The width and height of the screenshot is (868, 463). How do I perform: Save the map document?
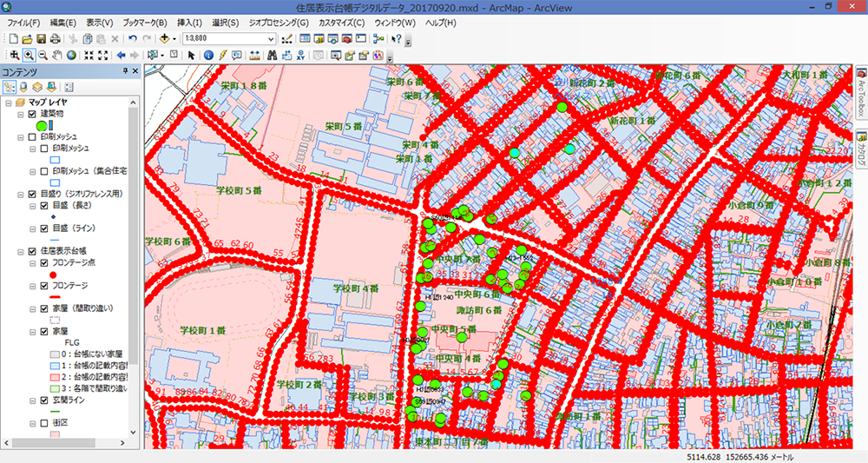pyautogui.click(x=41, y=38)
